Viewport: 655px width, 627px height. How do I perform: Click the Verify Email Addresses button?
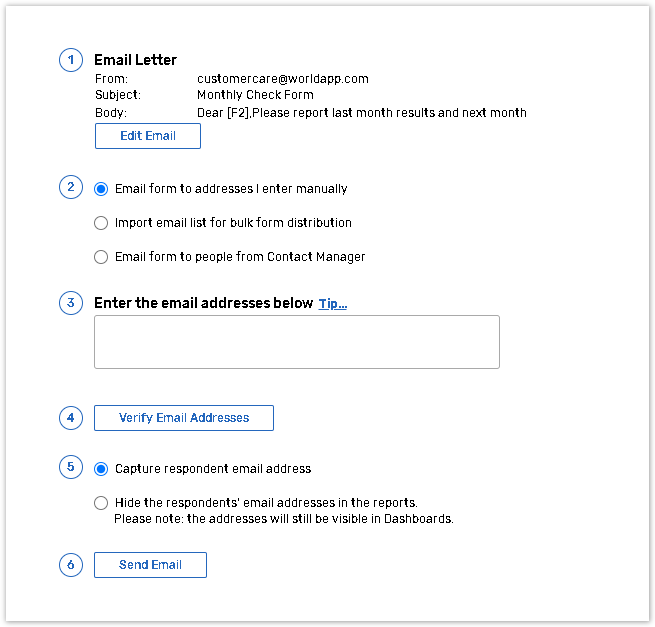pos(184,418)
